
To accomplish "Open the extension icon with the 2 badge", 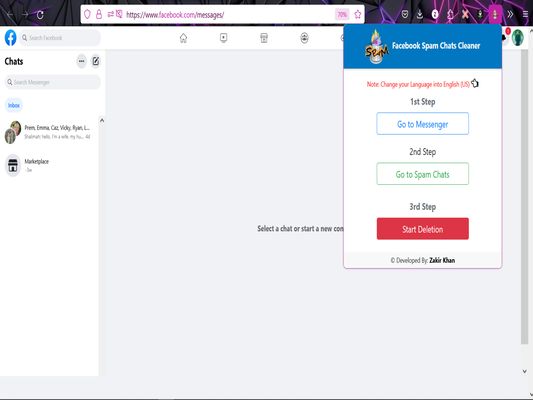I will [x=435, y=14].
